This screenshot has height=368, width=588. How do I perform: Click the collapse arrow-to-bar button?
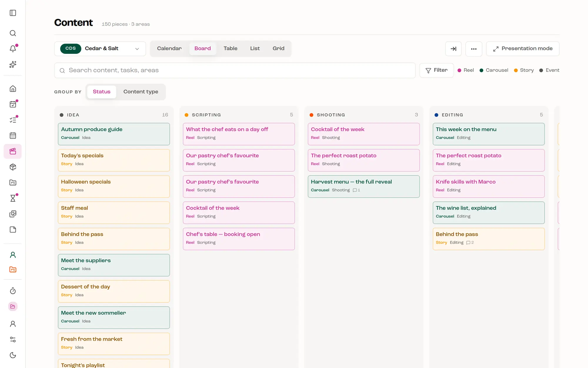click(x=453, y=49)
